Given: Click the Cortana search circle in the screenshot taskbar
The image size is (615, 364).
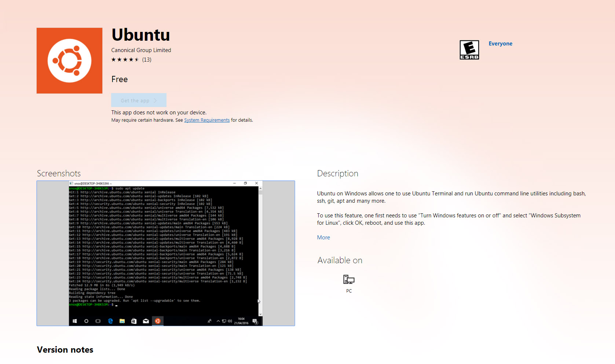Looking at the screenshot, I should [87, 321].
